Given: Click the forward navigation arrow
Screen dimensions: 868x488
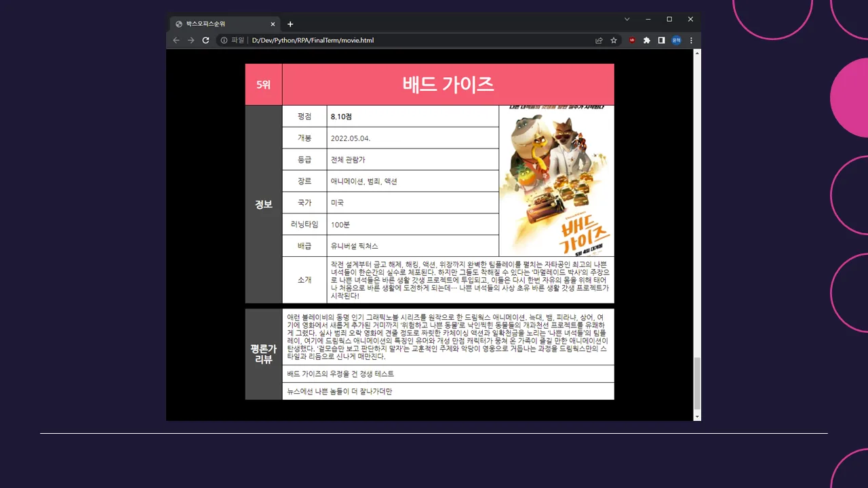Looking at the screenshot, I should click(x=191, y=40).
